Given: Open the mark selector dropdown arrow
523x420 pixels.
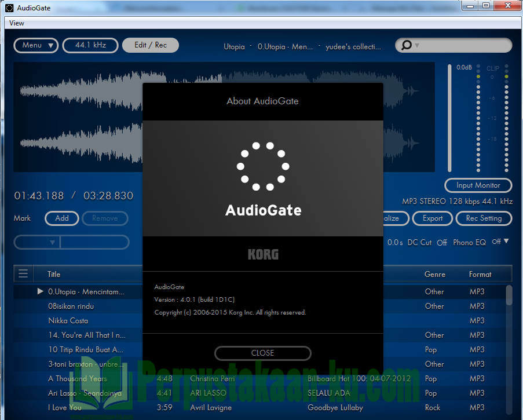Looking at the screenshot, I should tap(52, 243).
